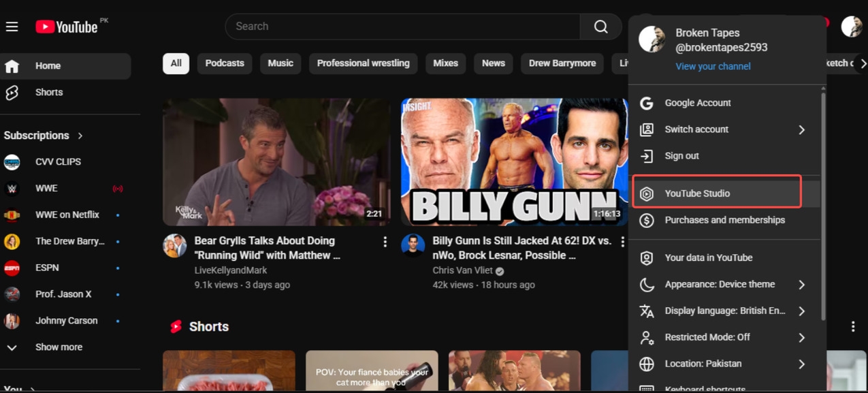Click the 9.1k views • 3 days ago text
The image size is (868, 393).
tap(242, 285)
